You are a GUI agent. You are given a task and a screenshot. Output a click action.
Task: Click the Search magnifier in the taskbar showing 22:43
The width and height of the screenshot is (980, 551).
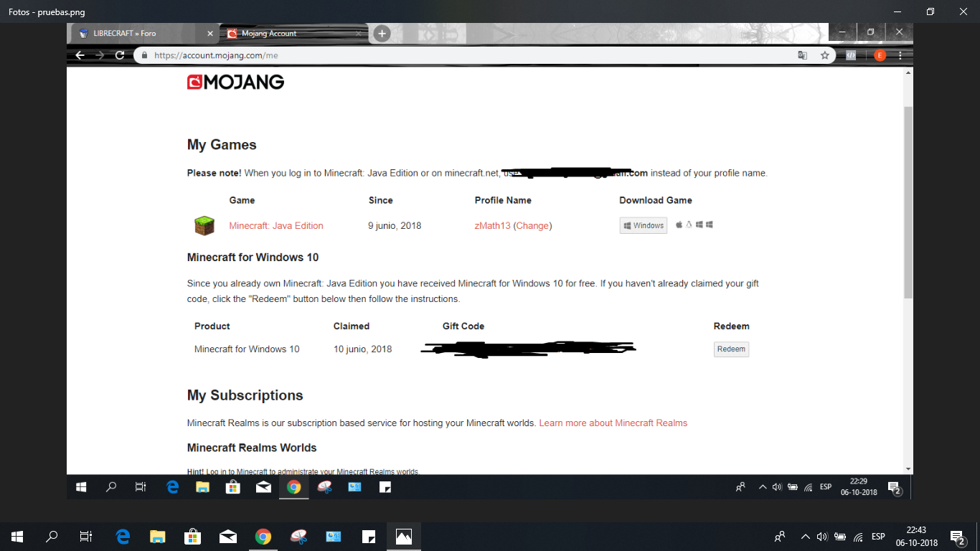click(52, 537)
